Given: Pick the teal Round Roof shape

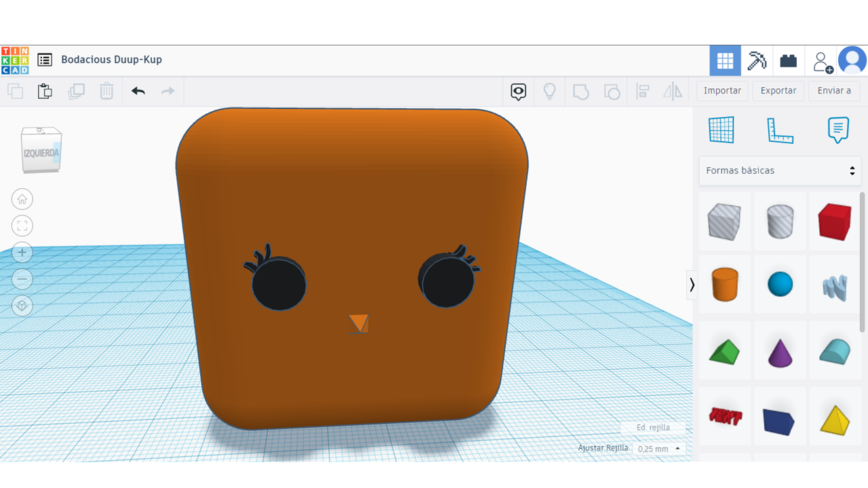Looking at the screenshot, I should (x=835, y=352).
